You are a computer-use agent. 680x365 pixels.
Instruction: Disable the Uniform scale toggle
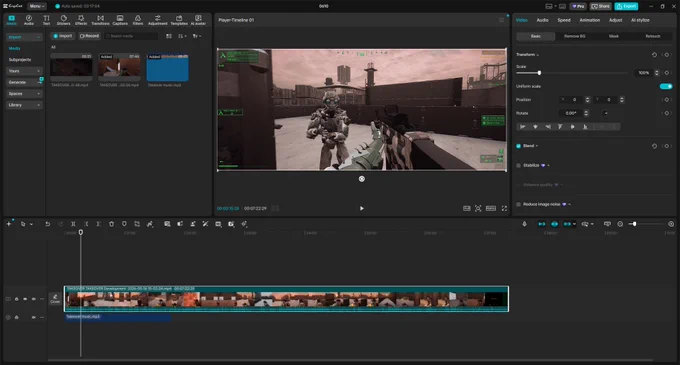pyautogui.click(x=666, y=86)
